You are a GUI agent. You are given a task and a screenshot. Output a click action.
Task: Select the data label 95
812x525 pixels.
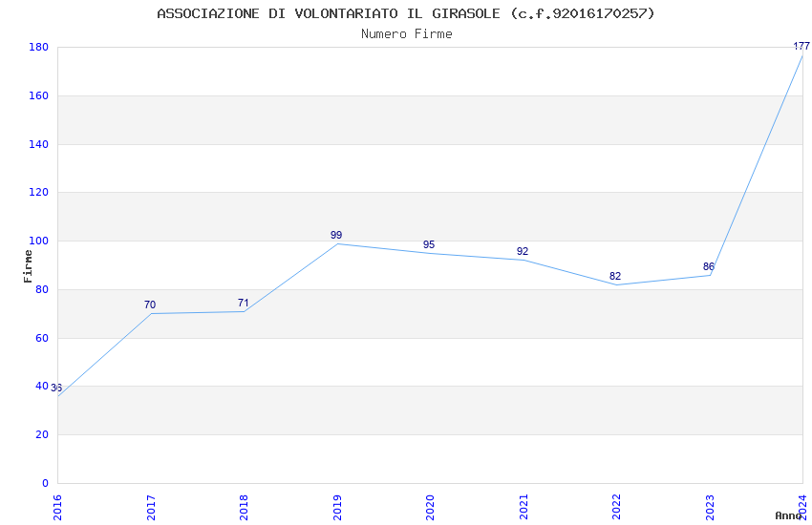point(429,244)
